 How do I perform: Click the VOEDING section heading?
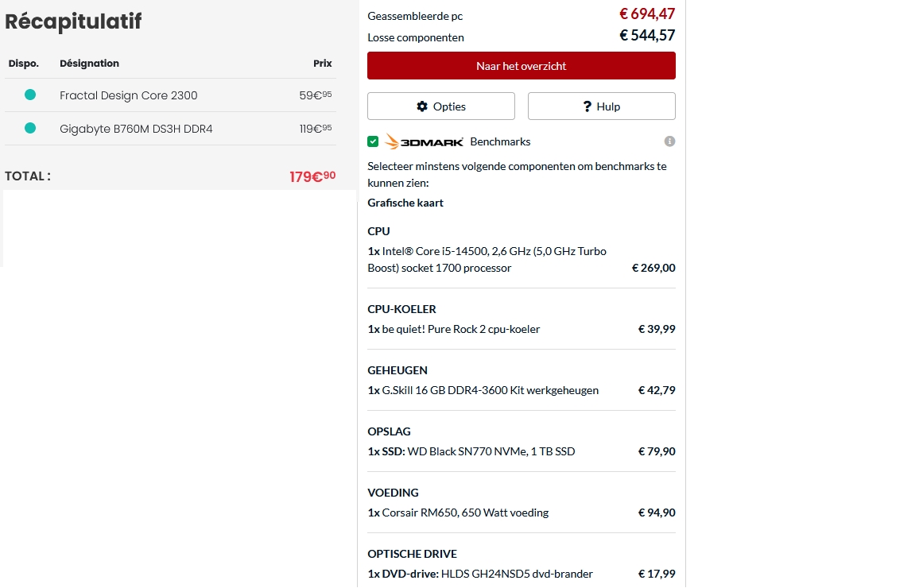[394, 493]
